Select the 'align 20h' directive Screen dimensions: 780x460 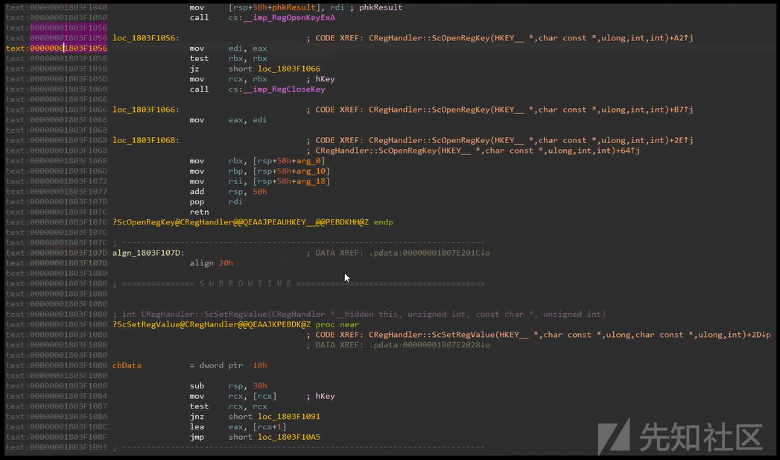(x=211, y=263)
